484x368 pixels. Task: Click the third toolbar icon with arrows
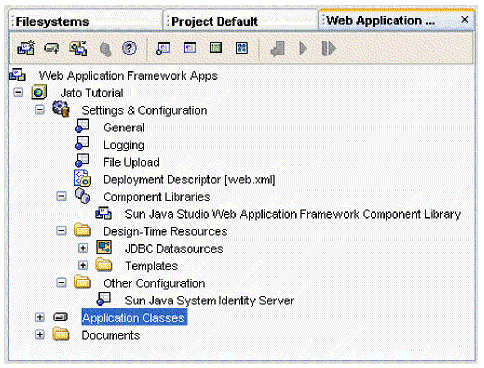[x=78, y=48]
